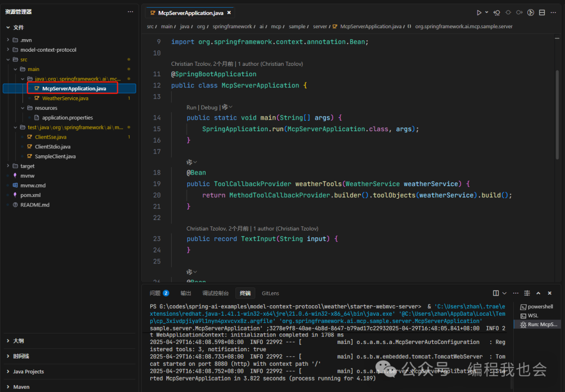565x392 pixels.
Task: Switch to the 输出 panel tab
Action: (x=186, y=293)
